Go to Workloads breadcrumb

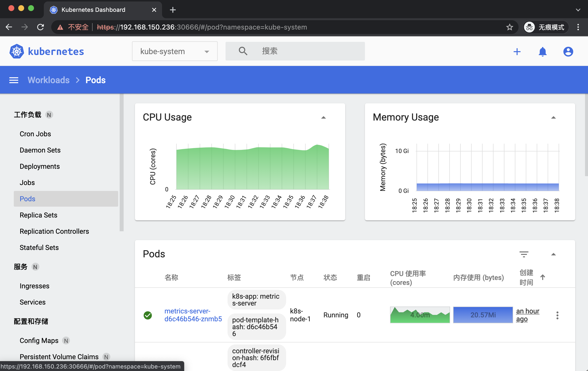tap(49, 80)
